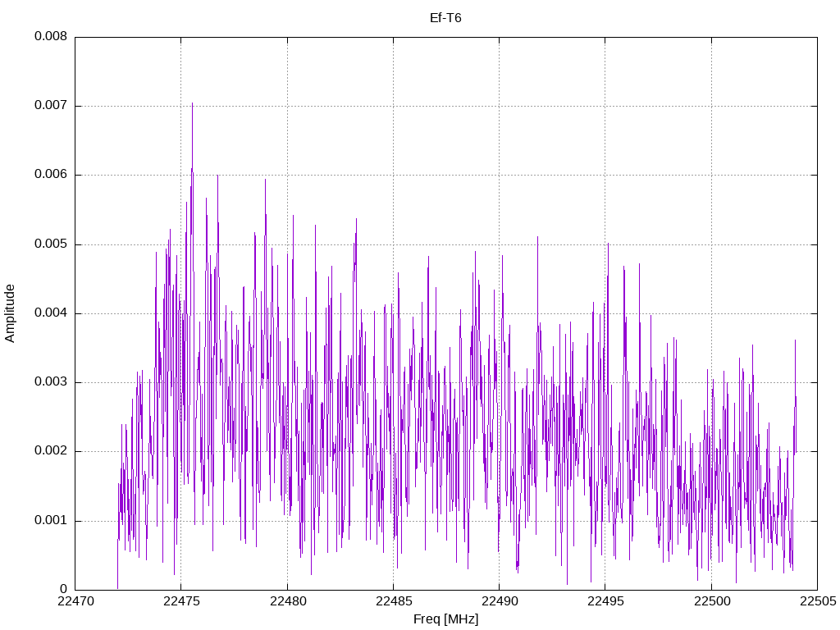
Task: Click x-axis tick label 22470
Action: pyautogui.click(x=75, y=601)
